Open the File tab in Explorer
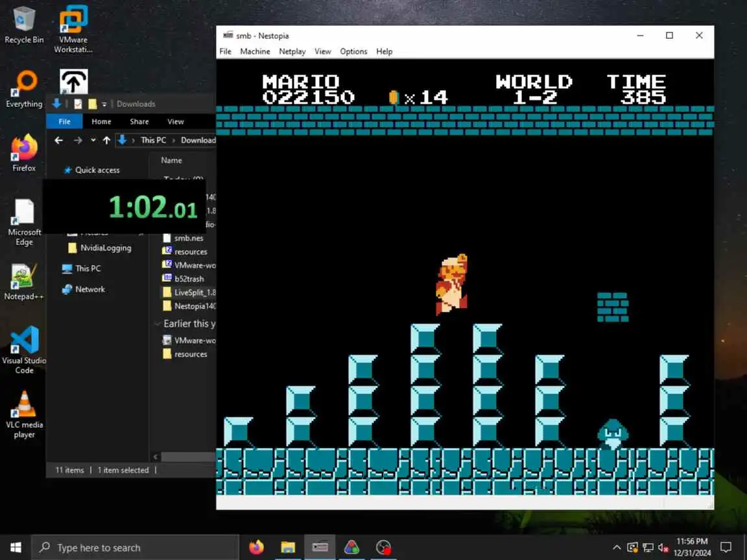The width and height of the screenshot is (747, 560). point(64,121)
